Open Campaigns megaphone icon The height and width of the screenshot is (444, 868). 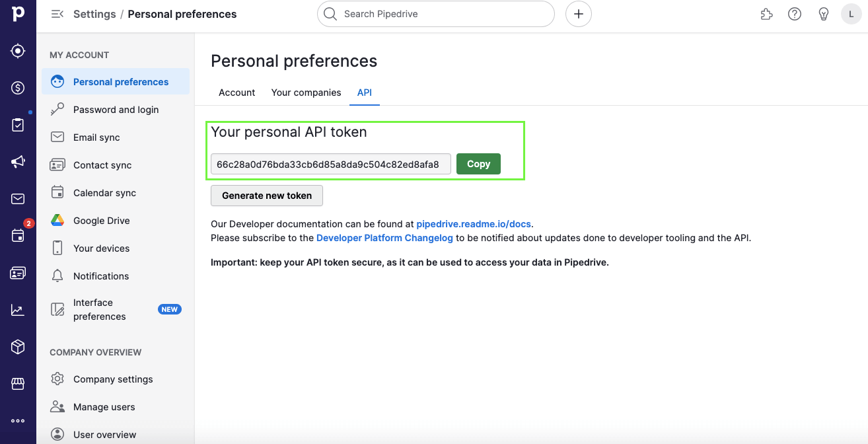(x=18, y=162)
